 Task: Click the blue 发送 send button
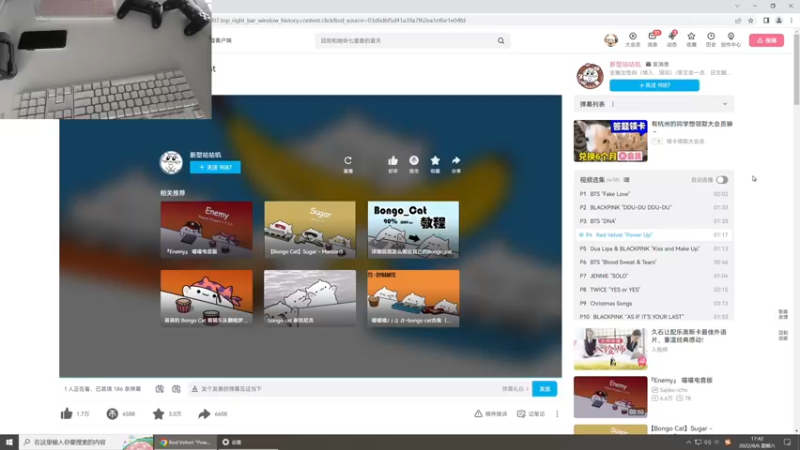544,389
